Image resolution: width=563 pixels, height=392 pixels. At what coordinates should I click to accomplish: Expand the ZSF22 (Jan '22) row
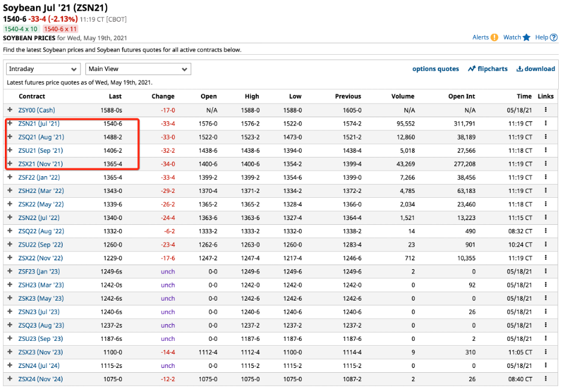click(x=10, y=177)
